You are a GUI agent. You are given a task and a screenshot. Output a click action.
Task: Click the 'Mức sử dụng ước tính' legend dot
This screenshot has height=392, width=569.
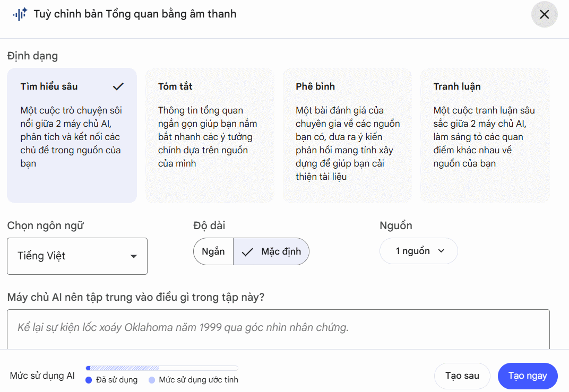click(x=152, y=380)
